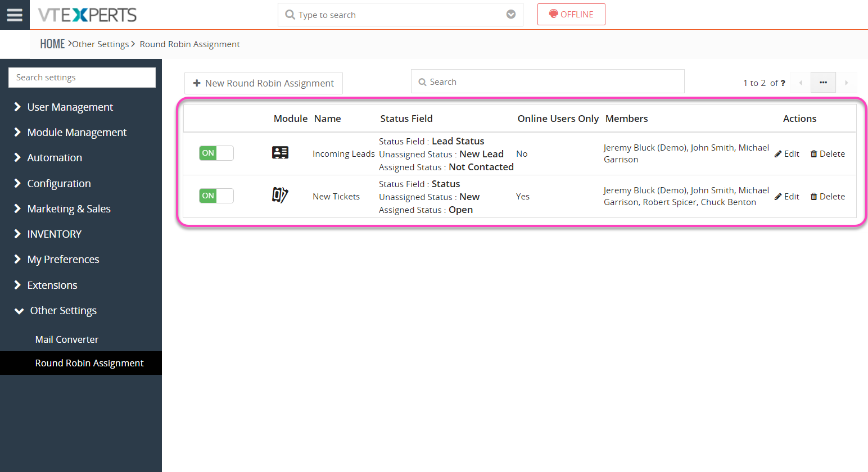Image resolution: width=868 pixels, height=472 pixels.
Task: Click Open assigned status for tickets
Action: point(460,210)
